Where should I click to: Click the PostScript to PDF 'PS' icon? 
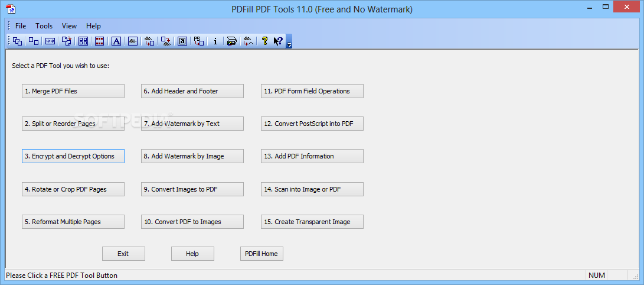point(199,41)
